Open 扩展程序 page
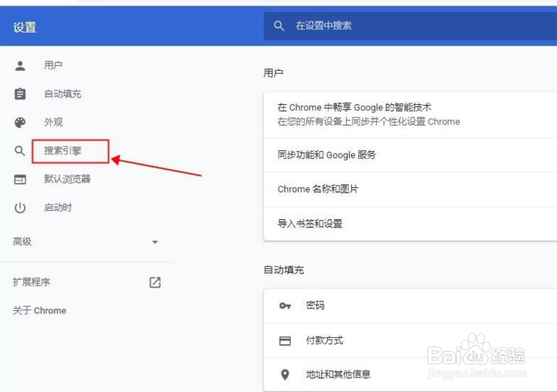The height and width of the screenshot is (392, 557). 31,282
